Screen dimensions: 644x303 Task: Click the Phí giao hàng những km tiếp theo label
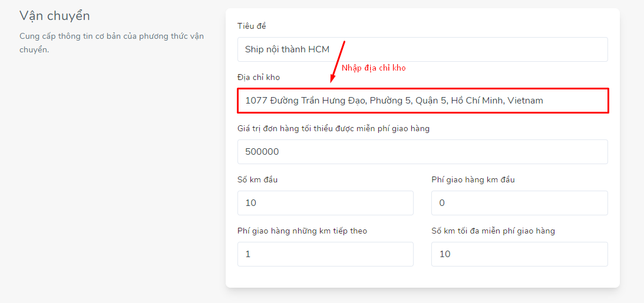tap(302, 231)
